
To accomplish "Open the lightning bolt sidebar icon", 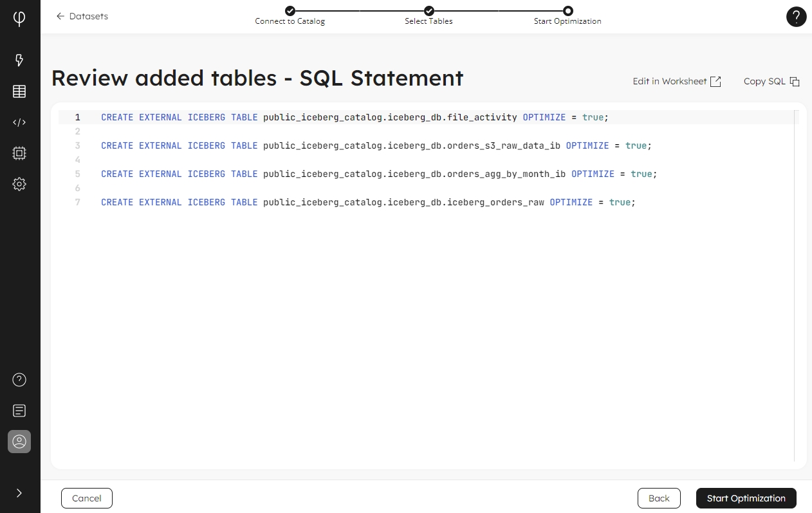I will pos(19,61).
